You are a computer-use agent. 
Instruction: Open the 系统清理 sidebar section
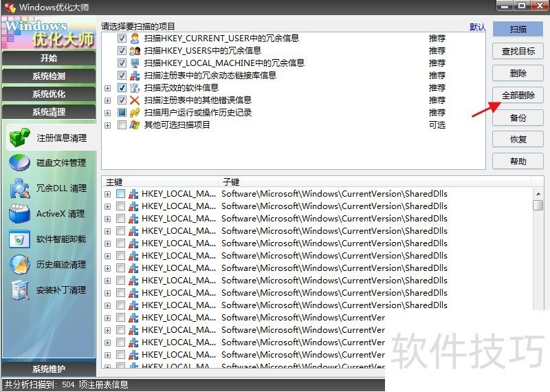click(x=49, y=112)
